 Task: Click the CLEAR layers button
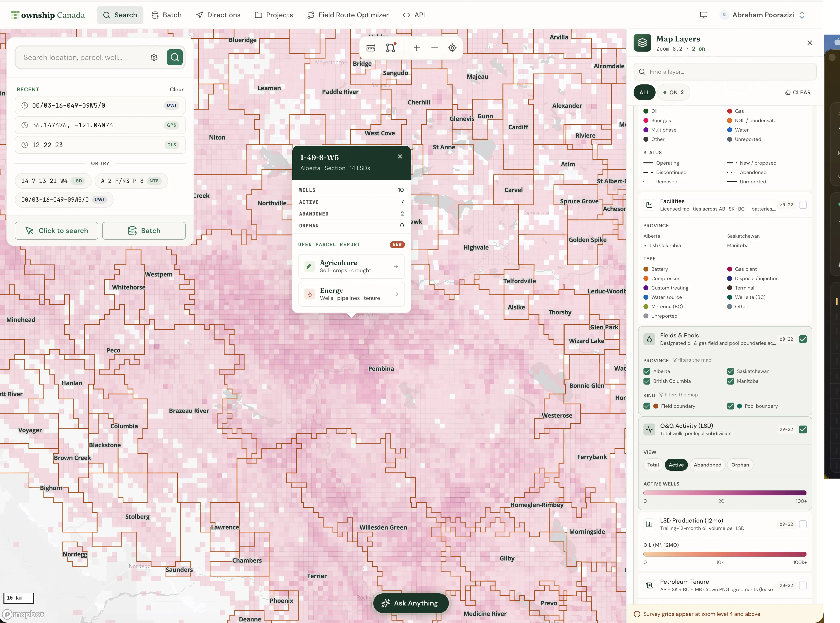pyautogui.click(x=798, y=92)
